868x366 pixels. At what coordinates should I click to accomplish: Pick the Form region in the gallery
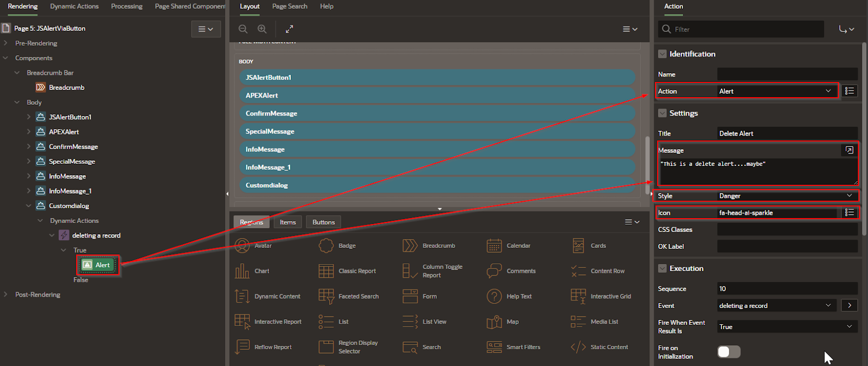point(419,297)
